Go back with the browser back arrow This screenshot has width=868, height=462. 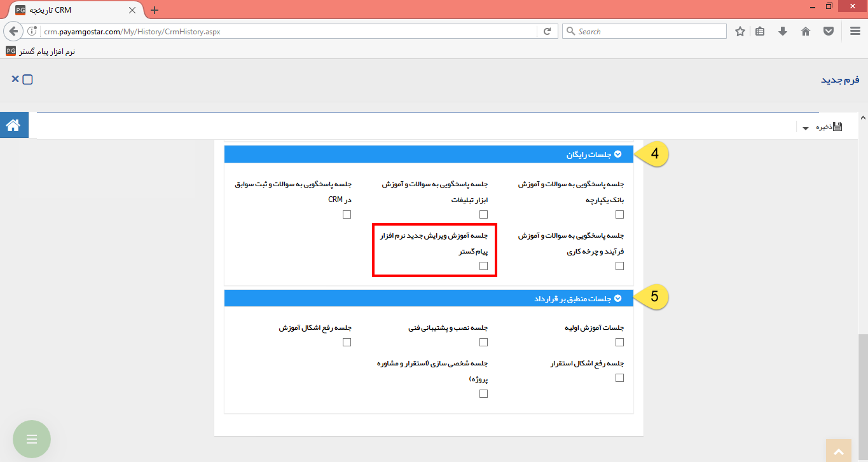click(13, 31)
